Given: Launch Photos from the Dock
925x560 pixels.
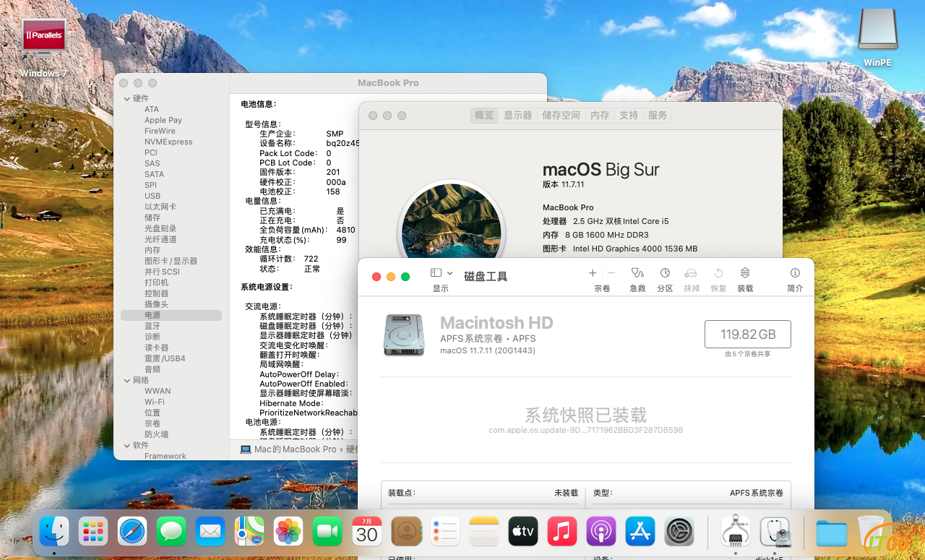Looking at the screenshot, I should pyautogui.click(x=288, y=532).
